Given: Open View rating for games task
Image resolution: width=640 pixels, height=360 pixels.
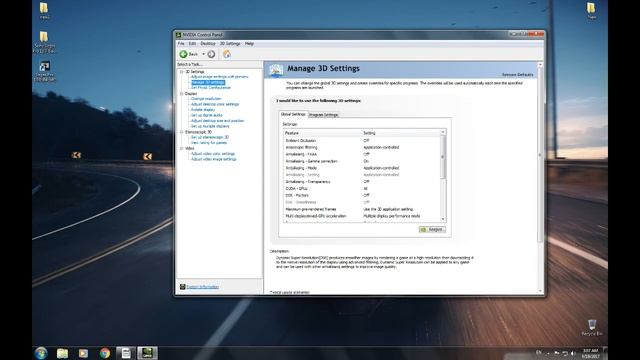Looking at the screenshot, I should [209, 143].
